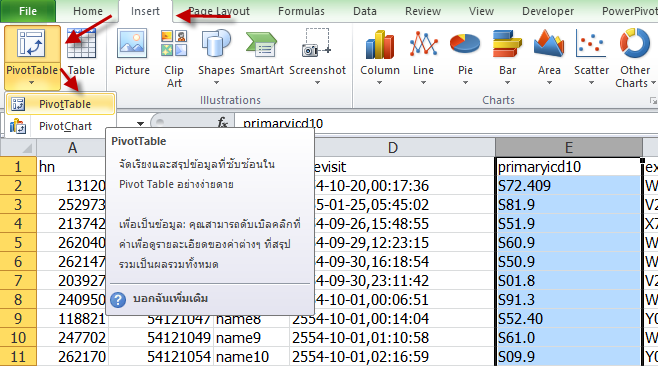658x366 pixels.
Task: Click cell containing S01.8
Action: 569,280
